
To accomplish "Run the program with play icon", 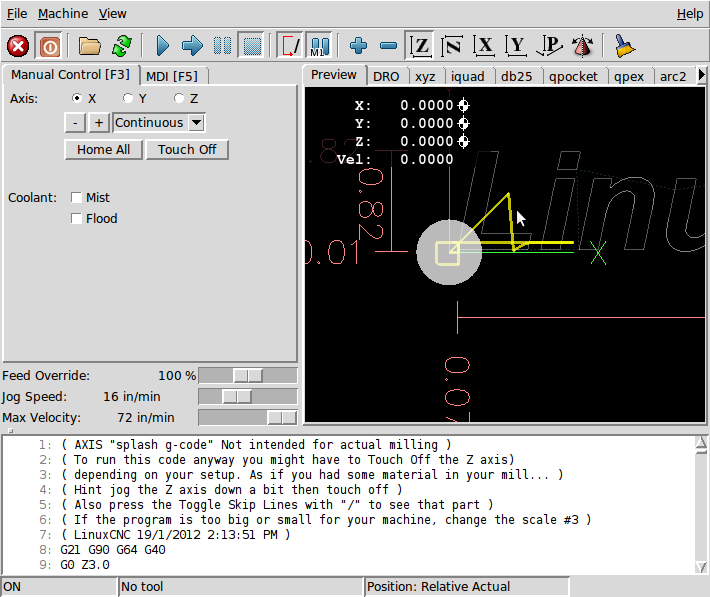I will (x=163, y=46).
